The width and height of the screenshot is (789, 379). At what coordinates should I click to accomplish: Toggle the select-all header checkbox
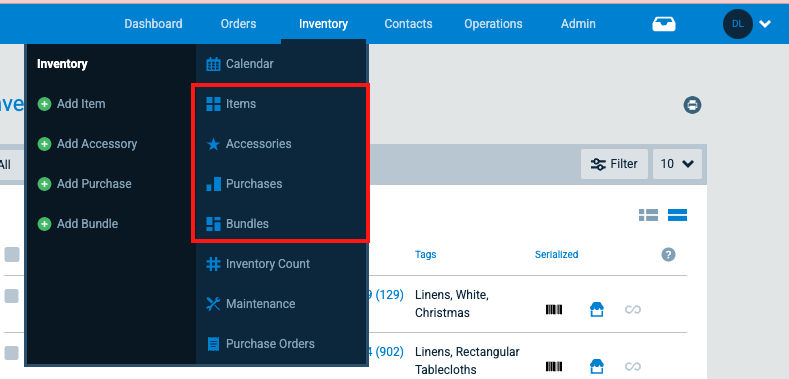tap(12, 255)
